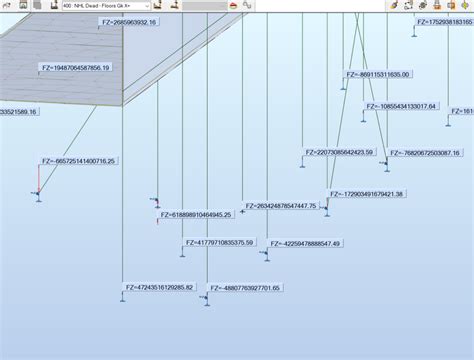474x360 pixels.
Task: Select the reaction label FZ=263424878547447.75
Action: tap(281, 206)
